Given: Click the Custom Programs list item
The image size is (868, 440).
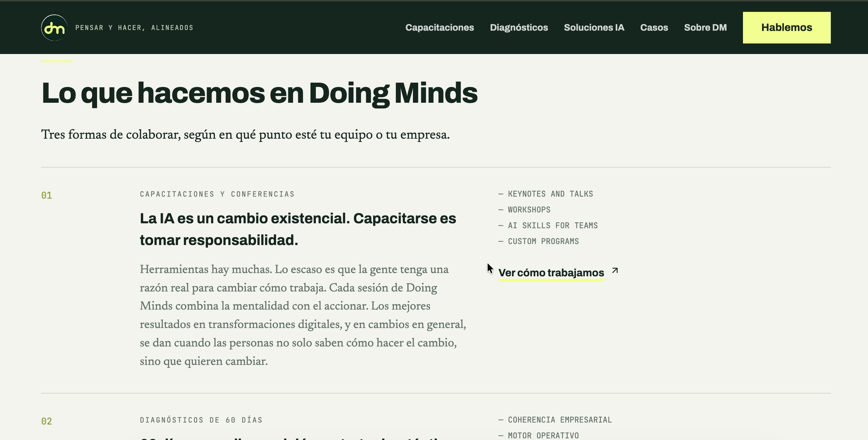Looking at the screenshot, I should click(x=539, y=241).
